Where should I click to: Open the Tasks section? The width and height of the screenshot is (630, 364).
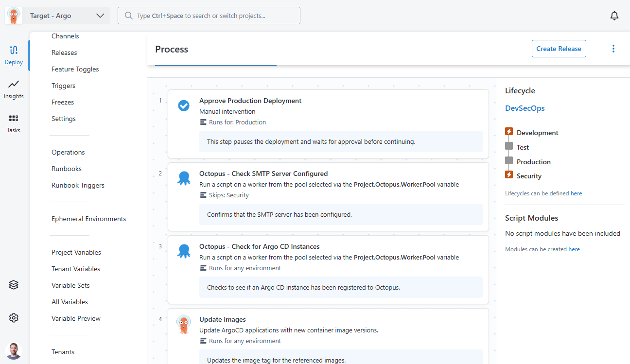pyautogui.click(x=14, y=123)
